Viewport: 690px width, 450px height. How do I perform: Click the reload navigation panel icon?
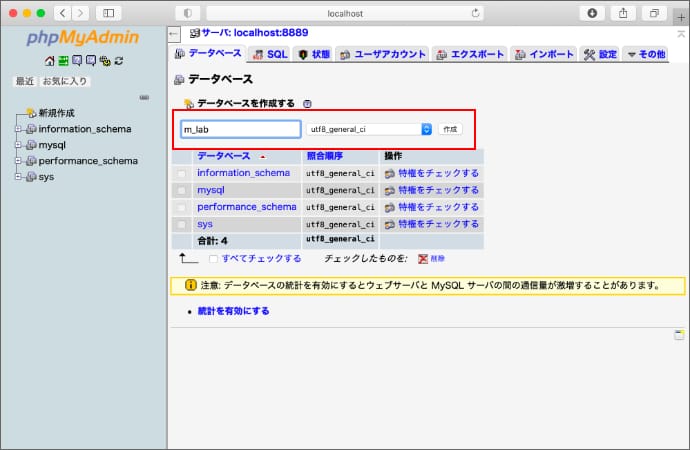119,61
